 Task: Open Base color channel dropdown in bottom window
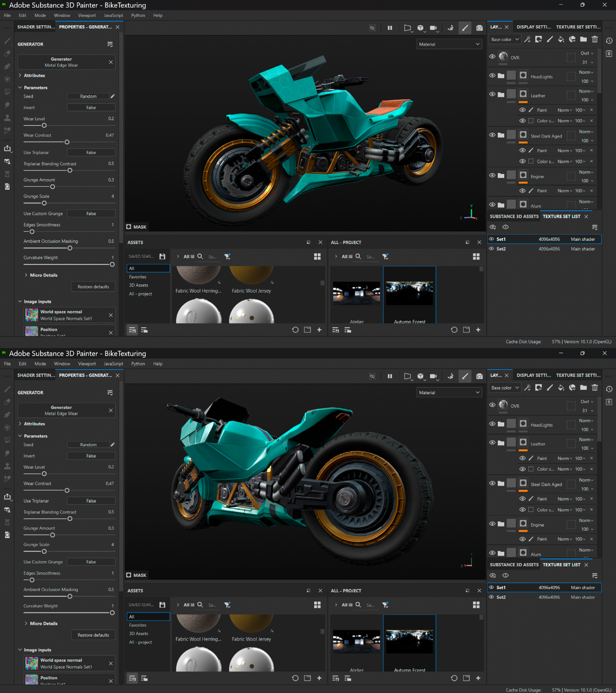tap(505, 388)
